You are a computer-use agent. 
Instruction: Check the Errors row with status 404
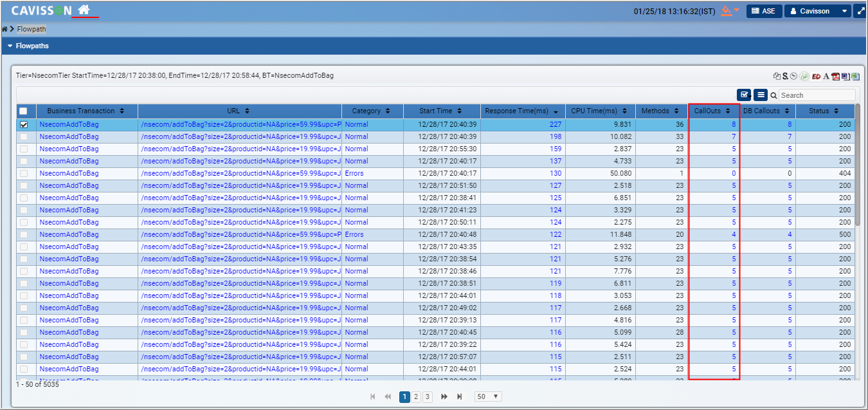coord(24,174)
